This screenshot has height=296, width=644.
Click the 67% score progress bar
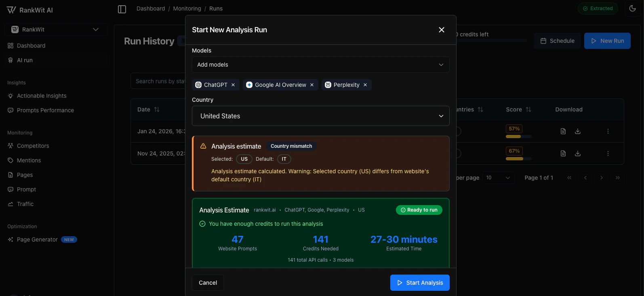click(x=519, y=159)
